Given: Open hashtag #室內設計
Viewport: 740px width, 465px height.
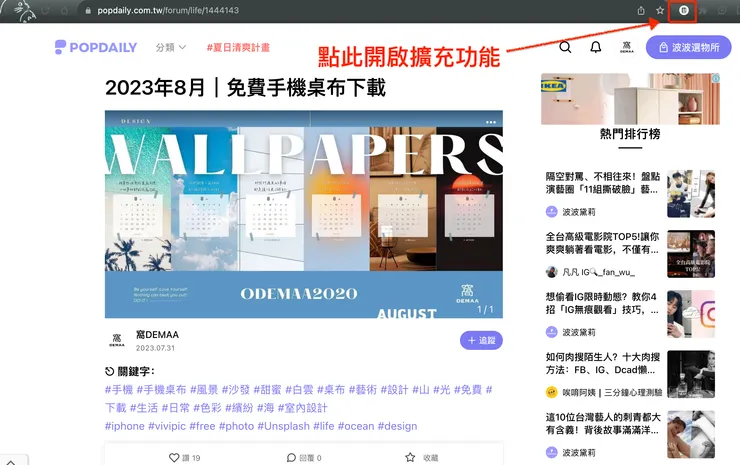Looking at the screenshot, I should click(302, 408).
